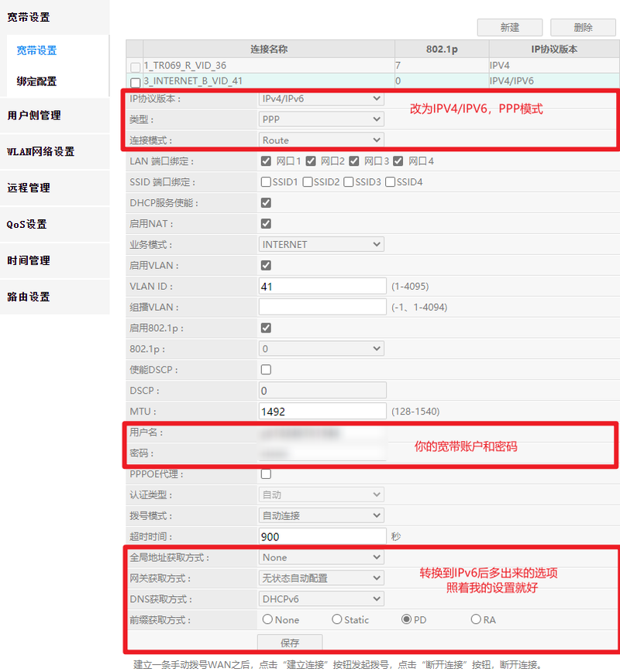The image size is (620, 672).
Task: Open the DNS获取方式 dropdown showing DHCPv6
Action: click(321, 598)
